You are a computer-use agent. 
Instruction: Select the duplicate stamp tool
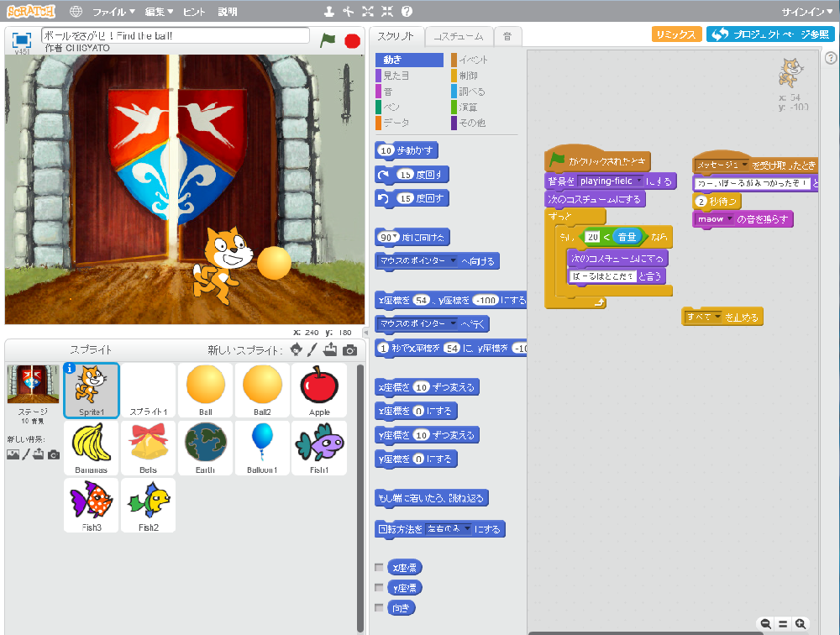[329, 11]
